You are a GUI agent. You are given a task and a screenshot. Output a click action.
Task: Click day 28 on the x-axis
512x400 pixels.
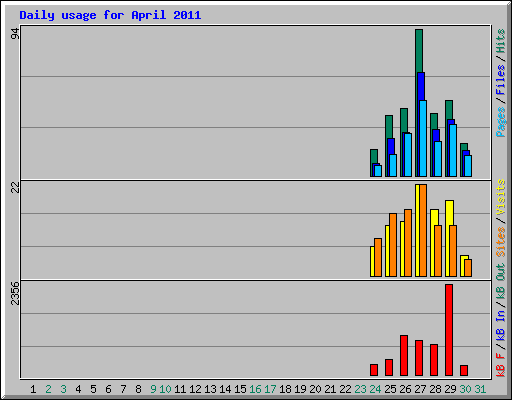(x=435, y=389)
